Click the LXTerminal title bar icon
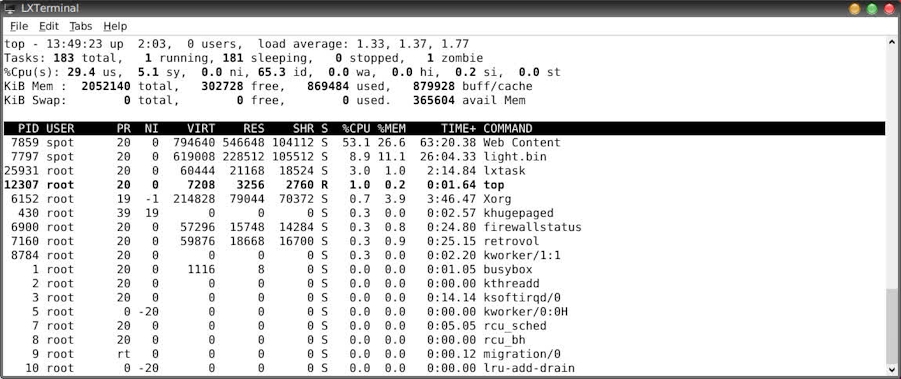 coord(10,9)
